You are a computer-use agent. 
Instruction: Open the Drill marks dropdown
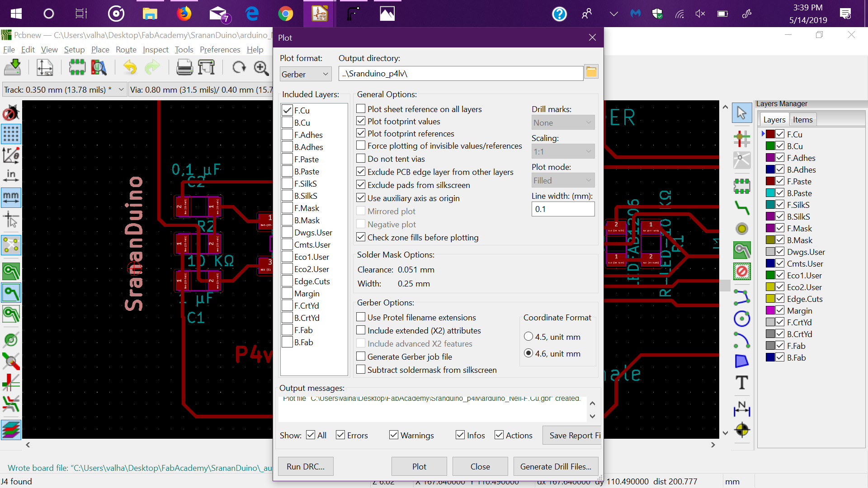tap(562, 122)
